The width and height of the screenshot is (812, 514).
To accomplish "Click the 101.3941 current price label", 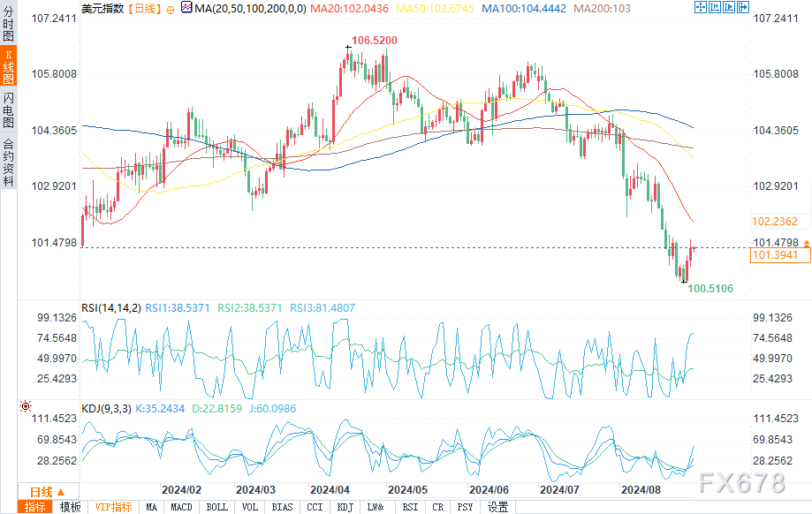I will 780,254.
